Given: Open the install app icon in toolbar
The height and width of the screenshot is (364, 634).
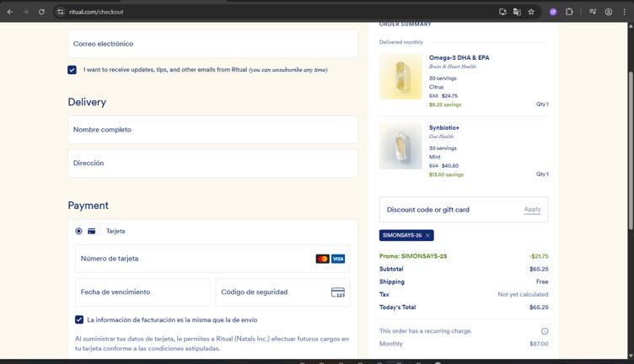Looking at the screenshot, I should click(502, 12).
